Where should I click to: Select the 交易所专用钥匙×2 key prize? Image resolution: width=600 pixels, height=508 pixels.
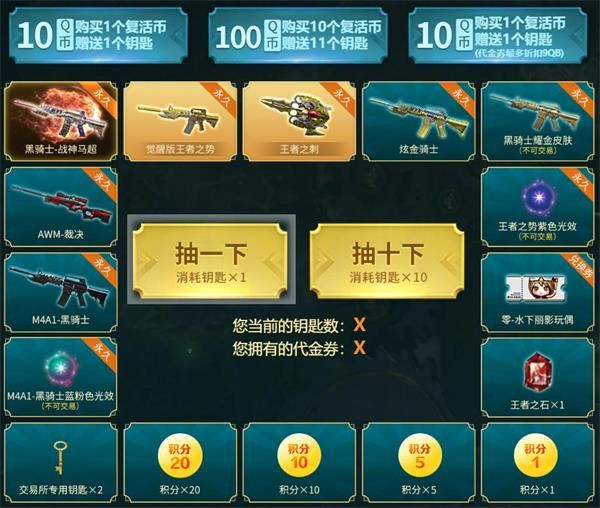tap(61, 463)
